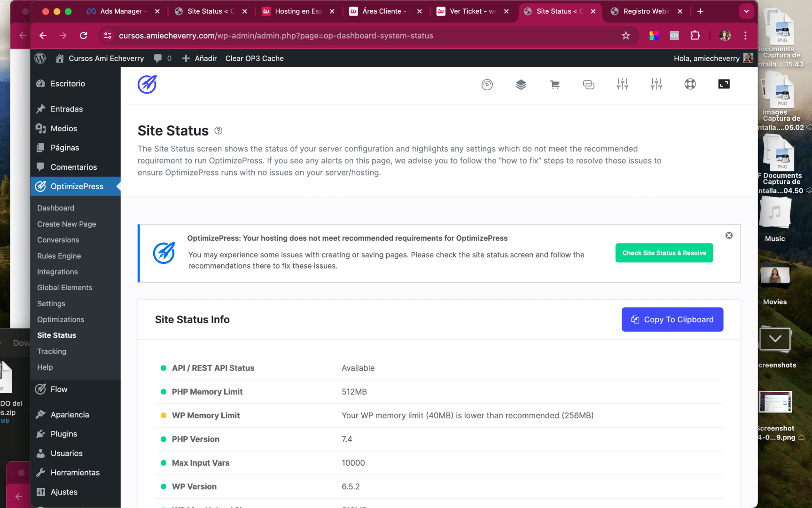Click the help question mark beside Site Status

[x=218, y=131]
